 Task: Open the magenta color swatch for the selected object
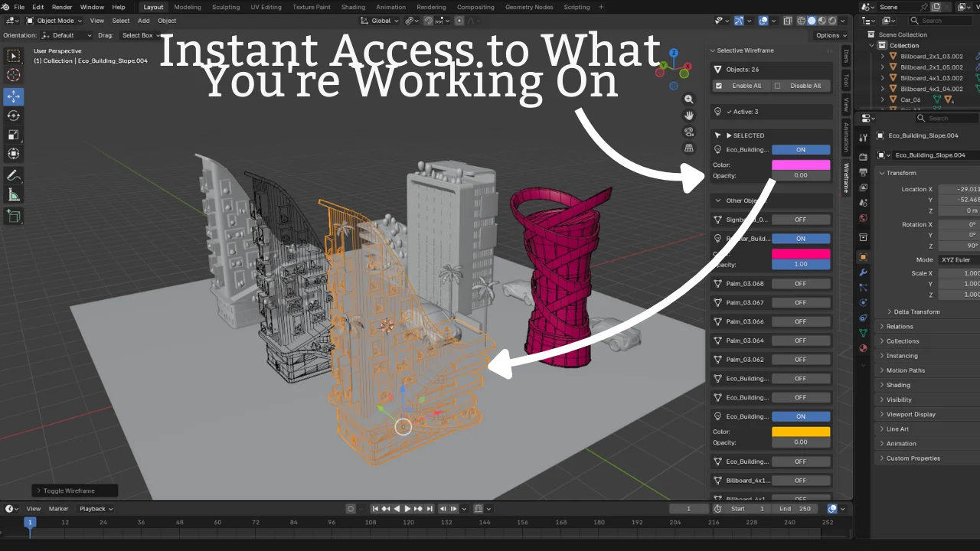pyautogui.click(x=801, y=164)
